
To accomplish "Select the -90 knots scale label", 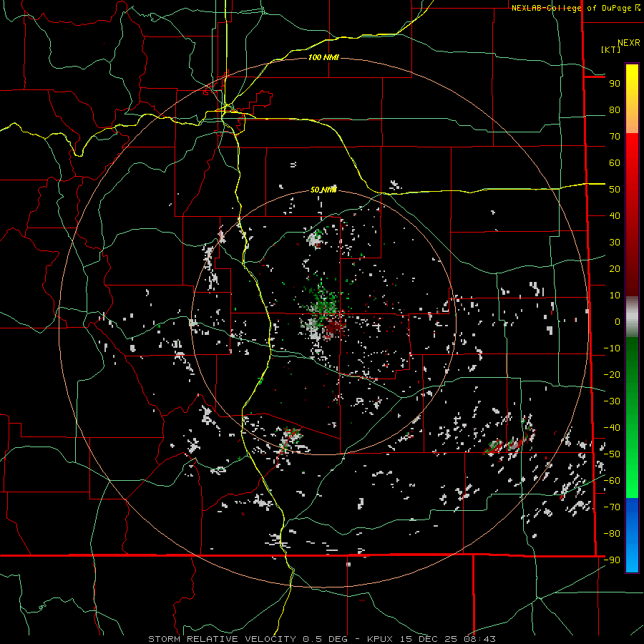I will click(612, 560).
